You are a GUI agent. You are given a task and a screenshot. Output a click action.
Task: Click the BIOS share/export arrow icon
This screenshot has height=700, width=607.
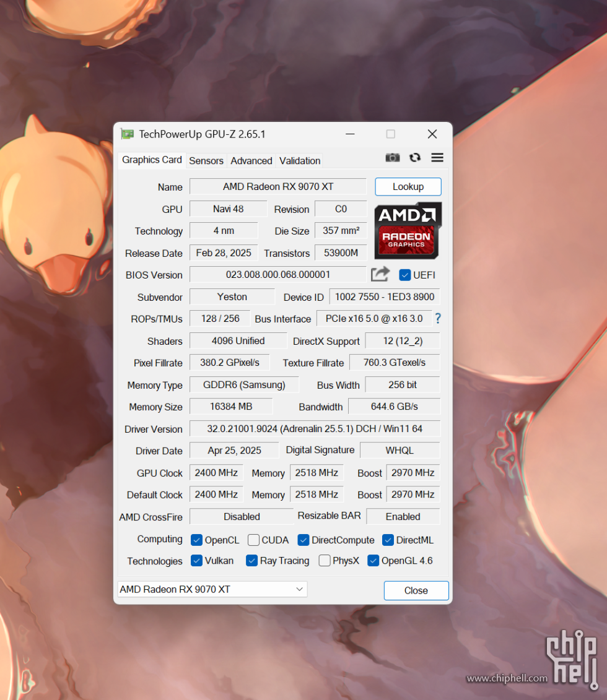coord(380,274)
